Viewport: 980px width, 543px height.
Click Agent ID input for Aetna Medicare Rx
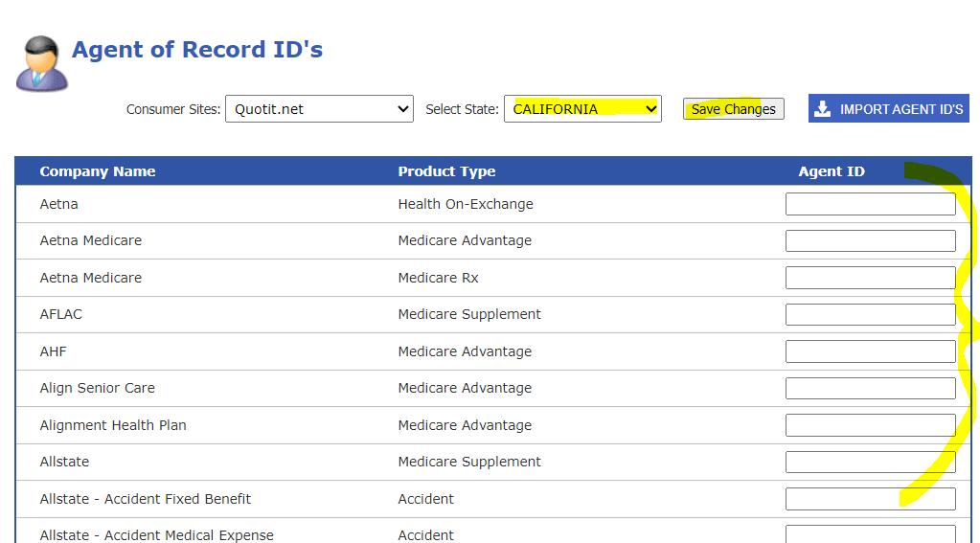point(870,278)
